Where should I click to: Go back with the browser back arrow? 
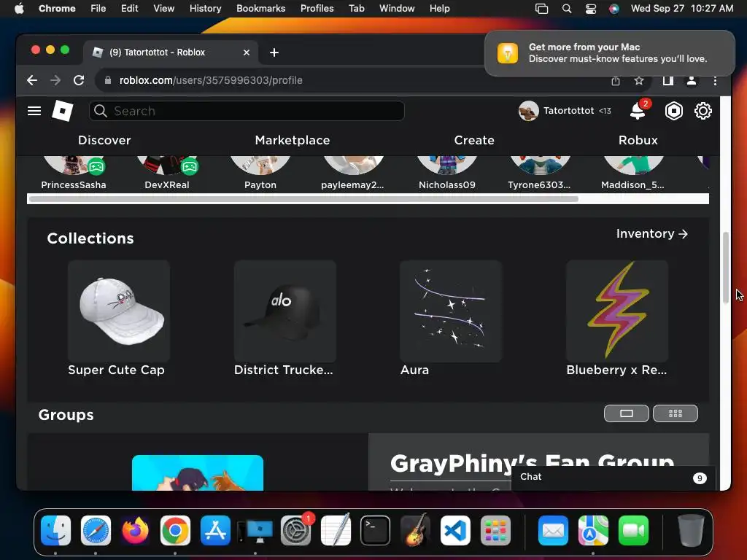[32, 80]
